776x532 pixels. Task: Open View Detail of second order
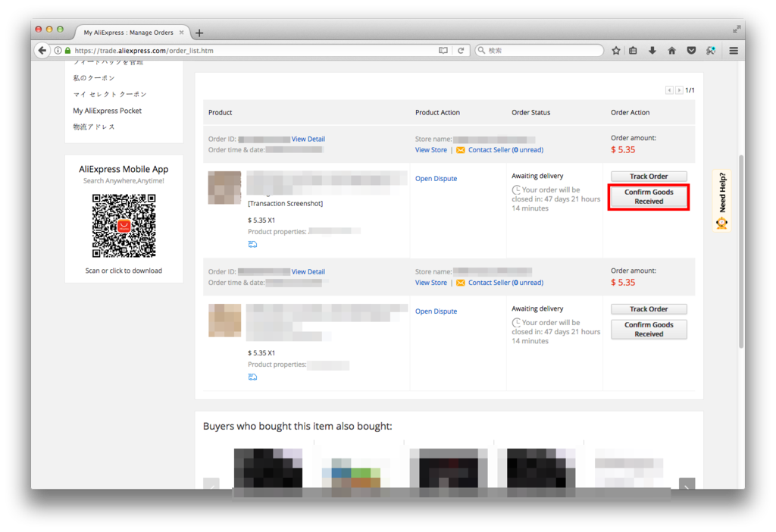pyautogui.click(x=308, y=272)
